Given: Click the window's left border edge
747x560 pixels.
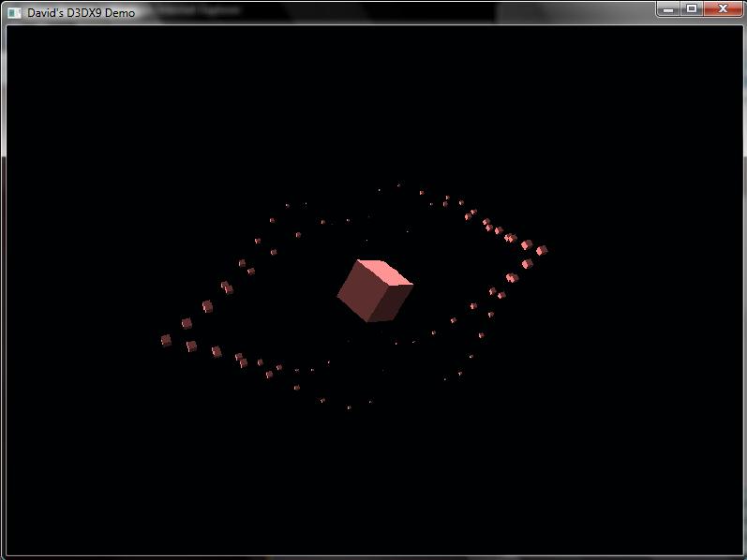Looking at the screenshot, I should pos(3,281).
